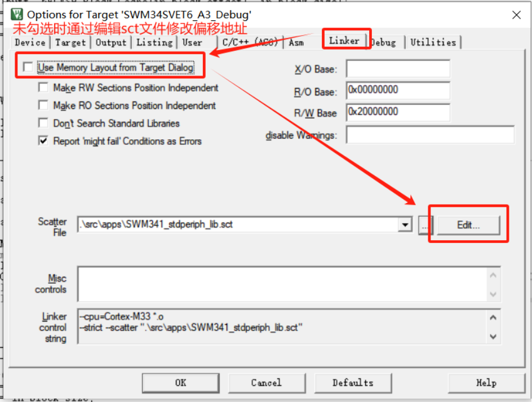The image size is (532, 402).
Task: Select the Utilities tab
Action: tap(433, 42)
